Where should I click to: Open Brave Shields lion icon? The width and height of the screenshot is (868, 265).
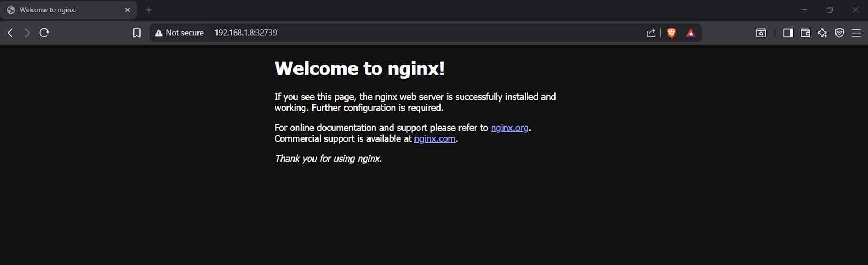pyautogui.click(x=672, y=33)
